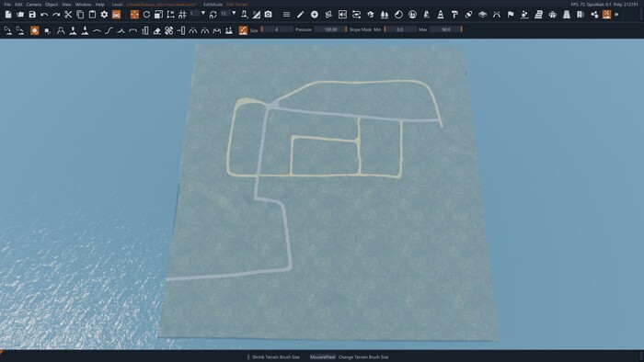
Task: Click the Pressure slider
Action: click(330, 29)
